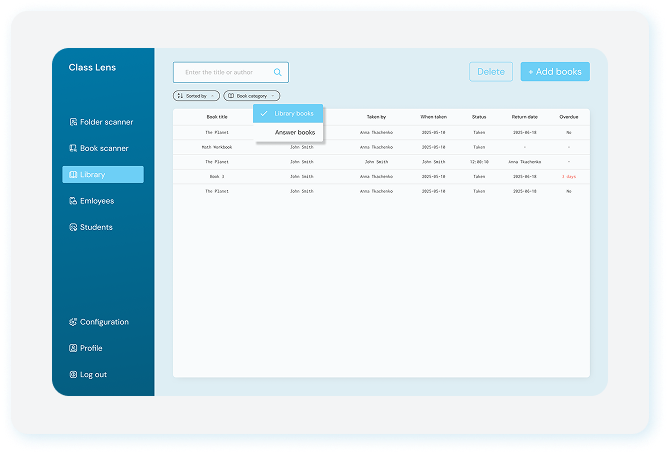668x453 pixels.
Task: Sort by the Status column header
Action: point(479,117)
